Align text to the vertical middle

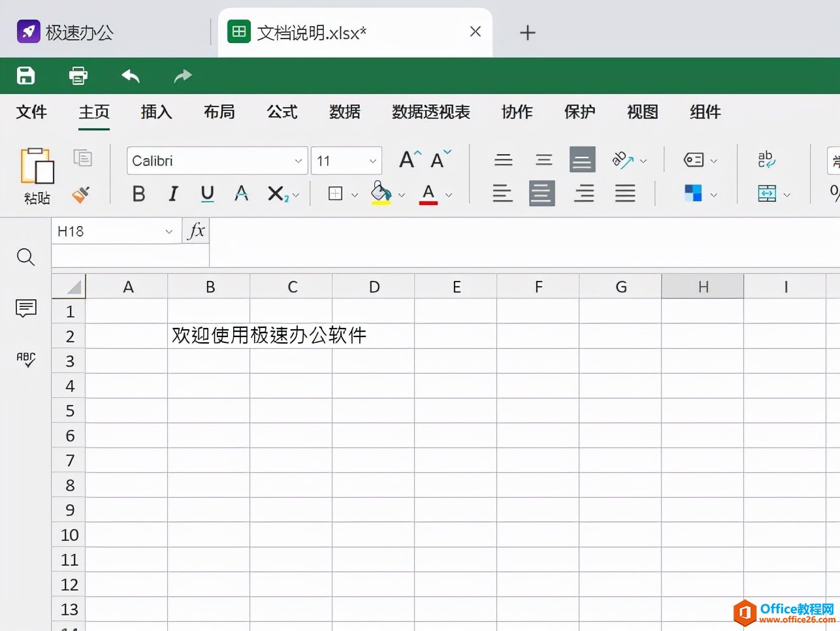544,160
